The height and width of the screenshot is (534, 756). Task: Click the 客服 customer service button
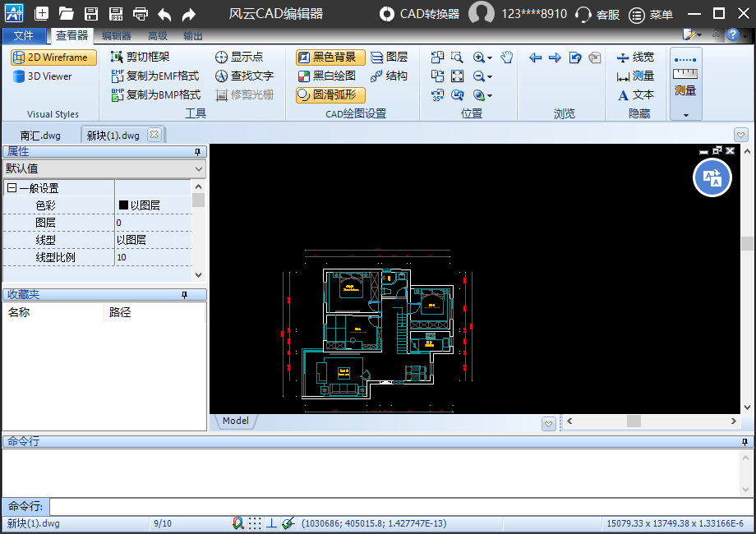(597, 14)
